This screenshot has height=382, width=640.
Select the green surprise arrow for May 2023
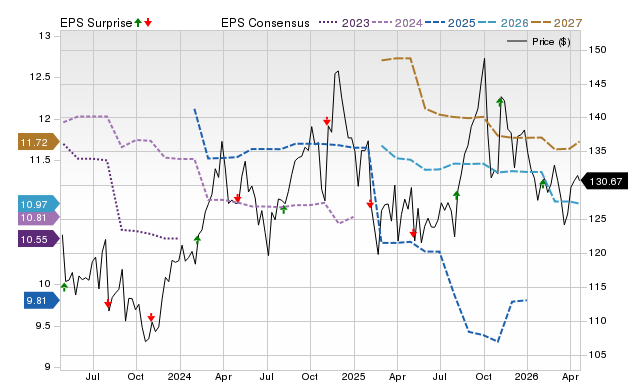[64, 287]
